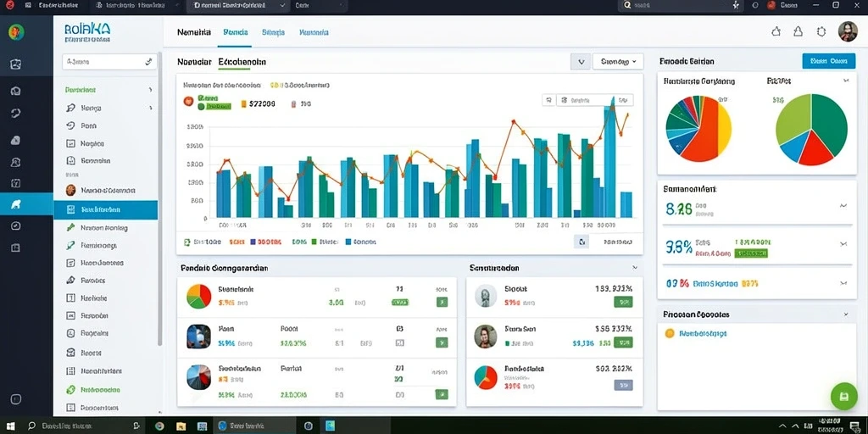868x434 pixels.
Task: Open the dropdown with caret above the chart
Action: [618, 62]
